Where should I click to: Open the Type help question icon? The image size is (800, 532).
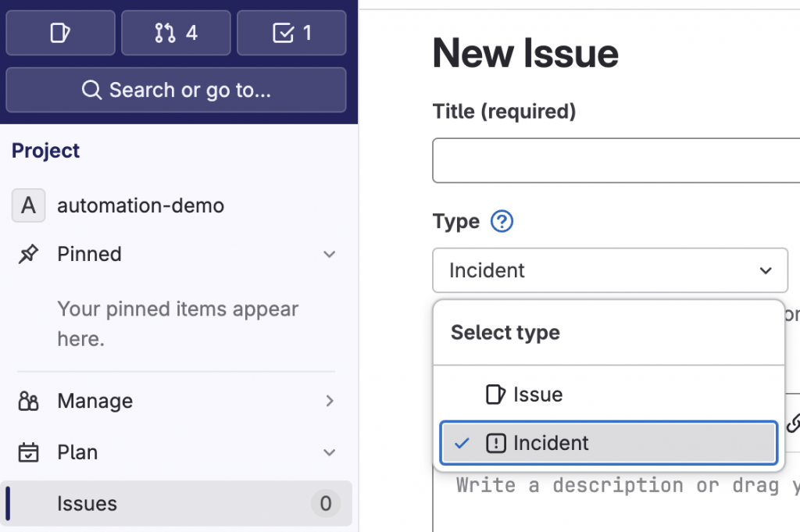pos(502,222)
